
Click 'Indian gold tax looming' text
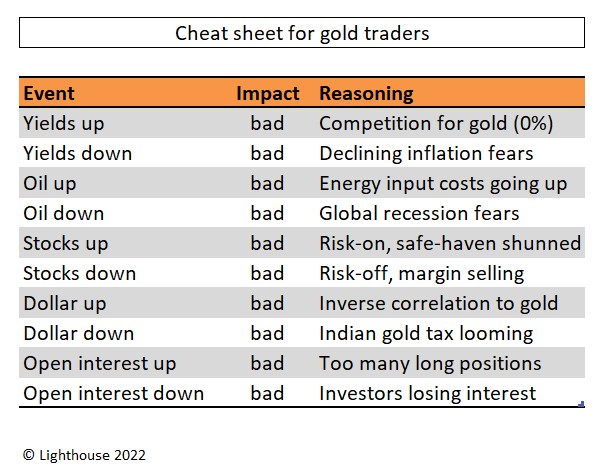pos(426,334)
